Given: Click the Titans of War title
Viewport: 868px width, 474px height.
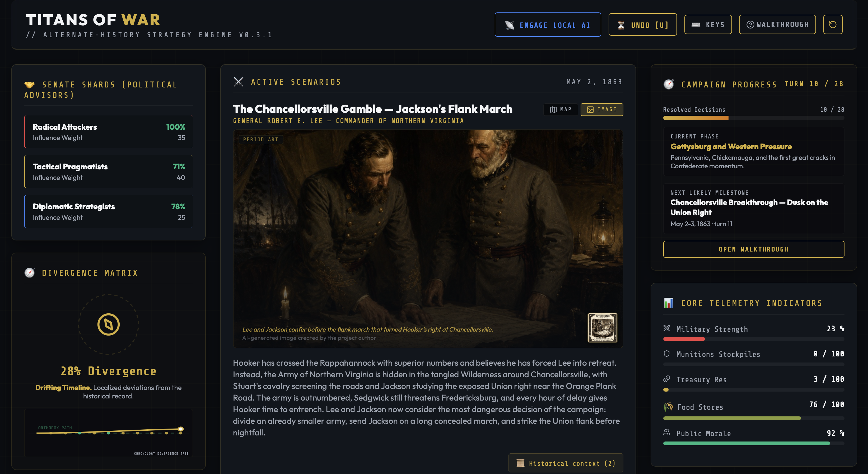Looking at the screenshot, I should pos(93,20).
